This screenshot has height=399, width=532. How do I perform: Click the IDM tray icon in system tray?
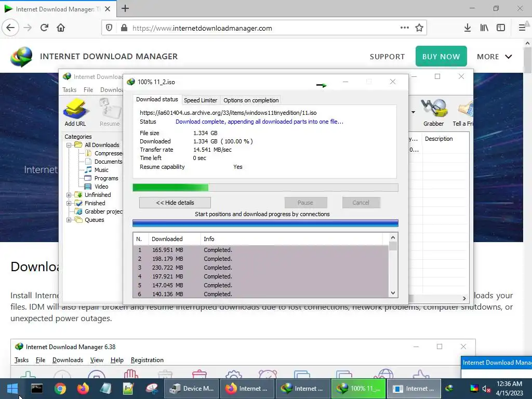449,388
